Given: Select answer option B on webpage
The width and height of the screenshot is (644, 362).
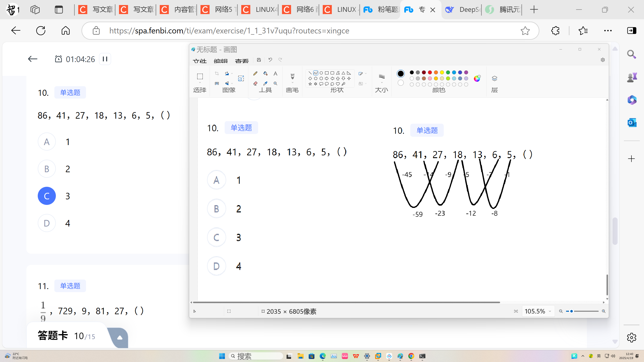Looking at the screenshot, I should tap(47, 169).
